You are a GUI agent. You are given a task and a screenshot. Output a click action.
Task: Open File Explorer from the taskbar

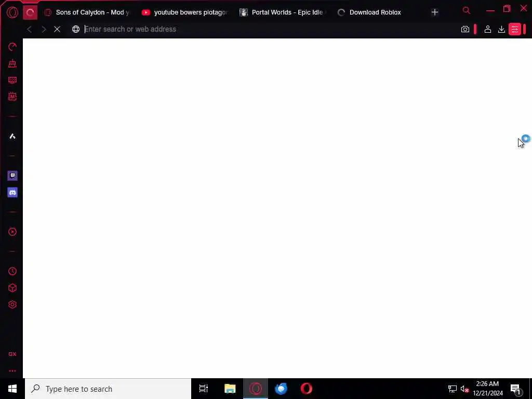(x=230, y=389)
